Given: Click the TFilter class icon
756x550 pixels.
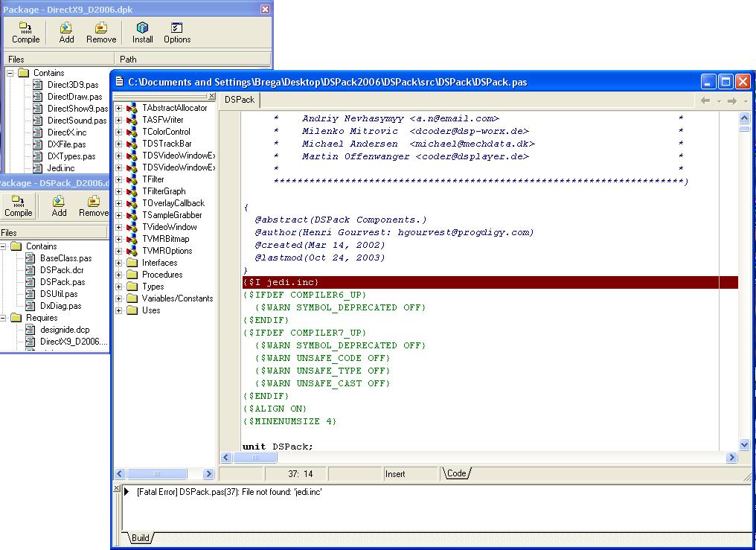Looking at the screenshot, I should pos(132,179).
